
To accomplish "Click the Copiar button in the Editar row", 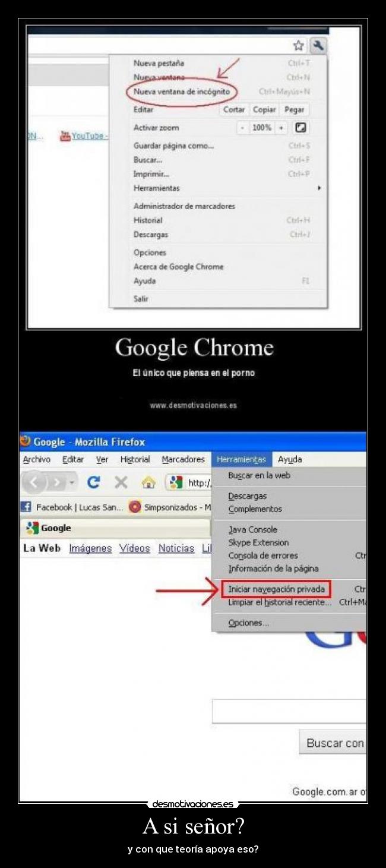I will 264,110.
